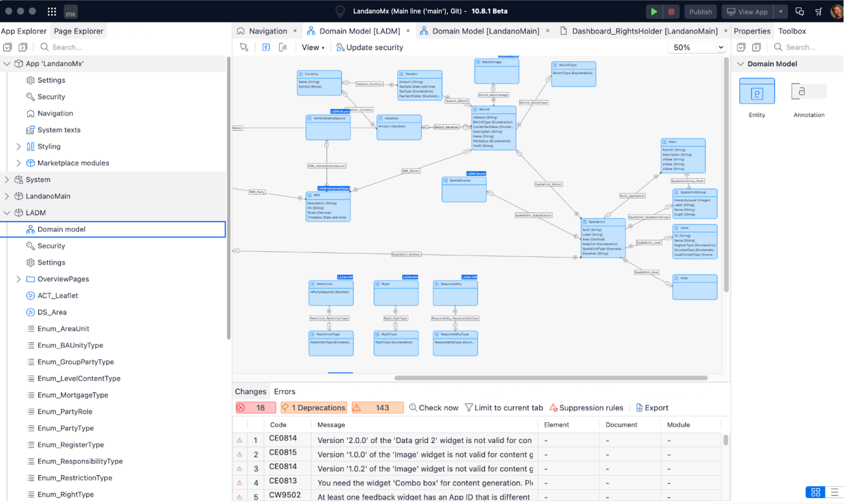Filter by 18 errors
Image resolution: width=851 pixels, height=504 pixels.
[x=256, y=408]
